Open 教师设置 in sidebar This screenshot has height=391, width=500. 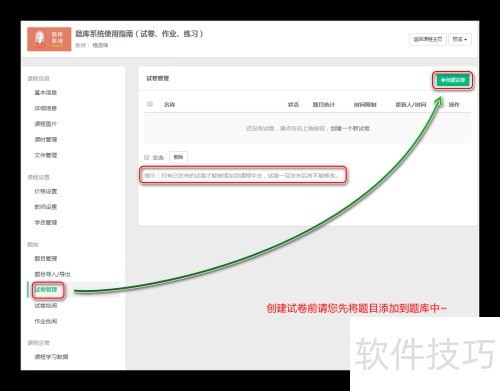(x=46, y=207)
